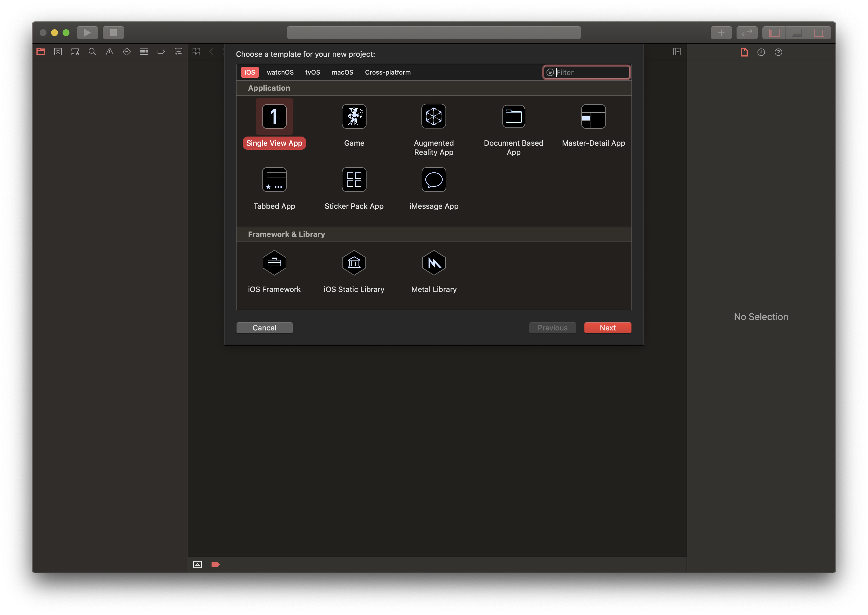Switch to the watchOS platform tab
The image size is (868, 615).
[280, 72]
